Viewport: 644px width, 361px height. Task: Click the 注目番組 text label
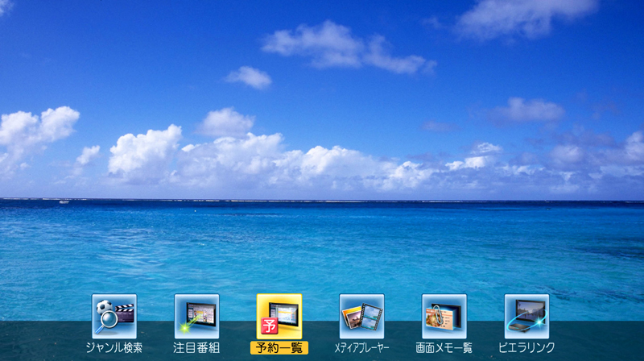tap(196, 348)
